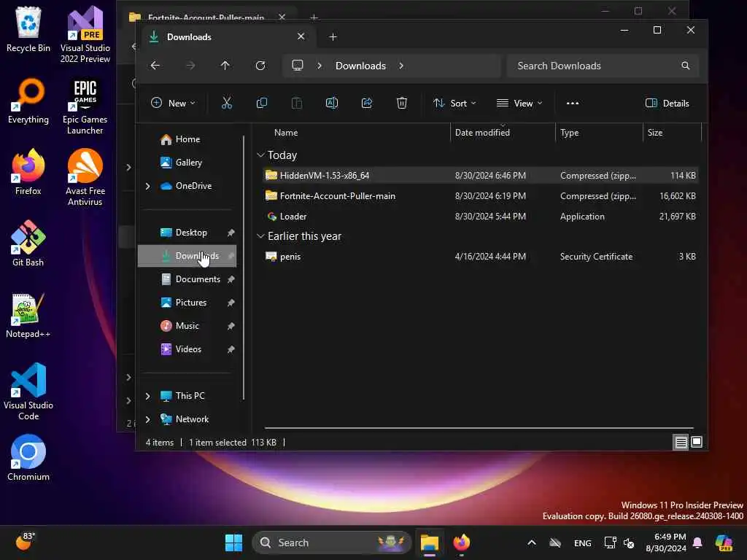Close the Downloads tab
Image resolution: width=747 pixels, height=560 pixels.
click(x=301, y=36)
